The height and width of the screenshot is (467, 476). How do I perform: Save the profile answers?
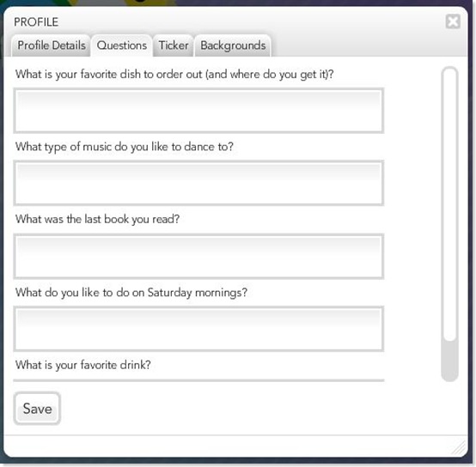pyautogui.click(x=37, y=409)
